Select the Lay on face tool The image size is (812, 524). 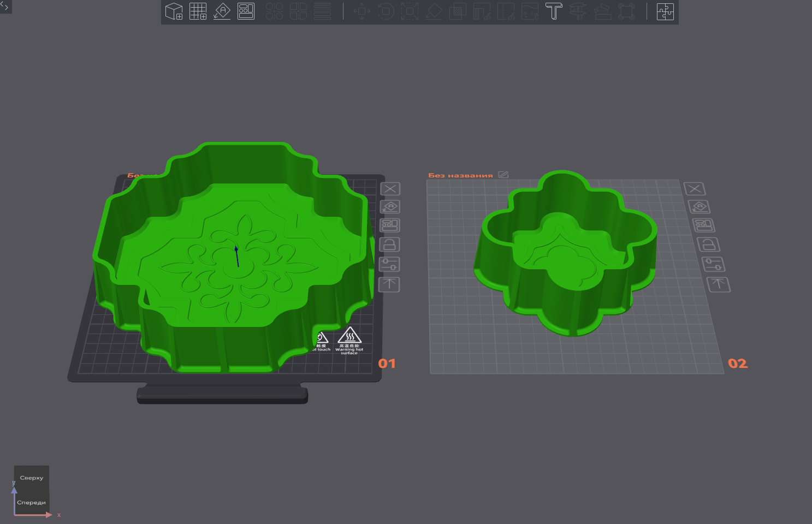point(434,11)
